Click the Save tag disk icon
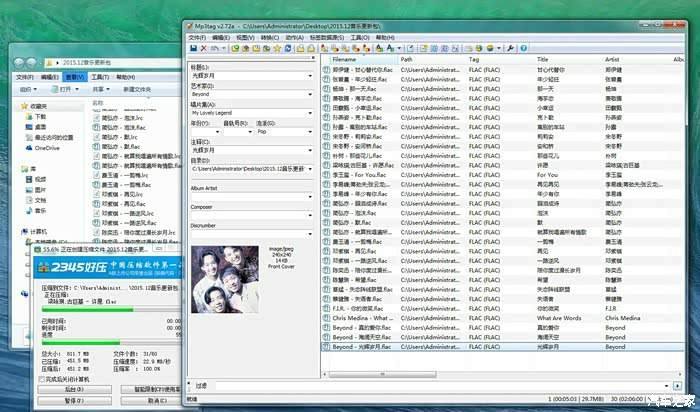Image resolution: width=700 pixels, height=412 pixels. (x=192, y=47)
